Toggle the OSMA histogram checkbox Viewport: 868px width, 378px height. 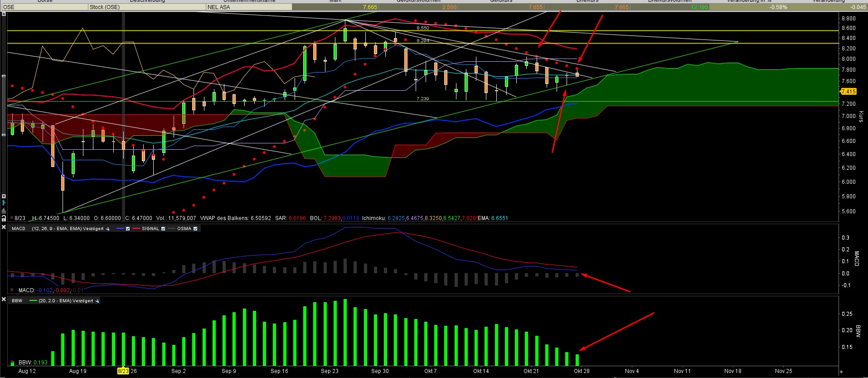[195, 229]
